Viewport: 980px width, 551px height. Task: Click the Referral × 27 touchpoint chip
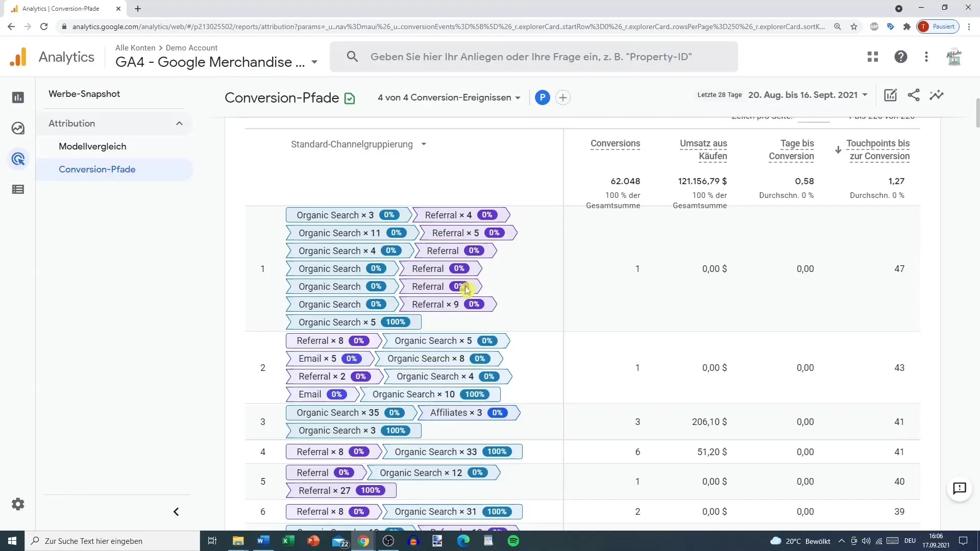[341, 491]
